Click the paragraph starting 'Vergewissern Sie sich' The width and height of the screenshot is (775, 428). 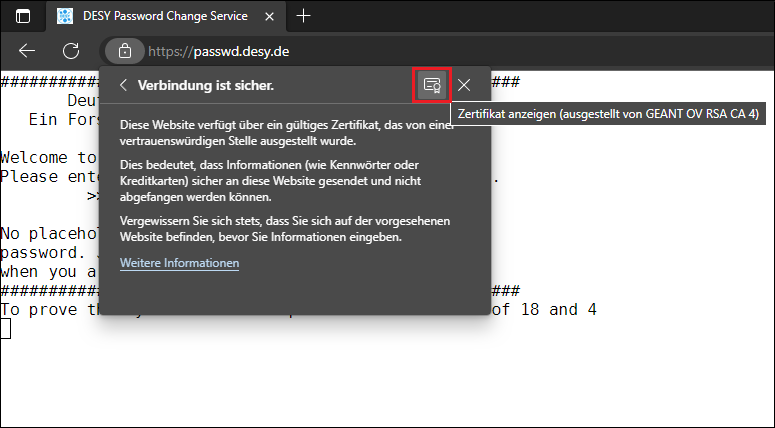pyautogui.click(x=285, y=229)
